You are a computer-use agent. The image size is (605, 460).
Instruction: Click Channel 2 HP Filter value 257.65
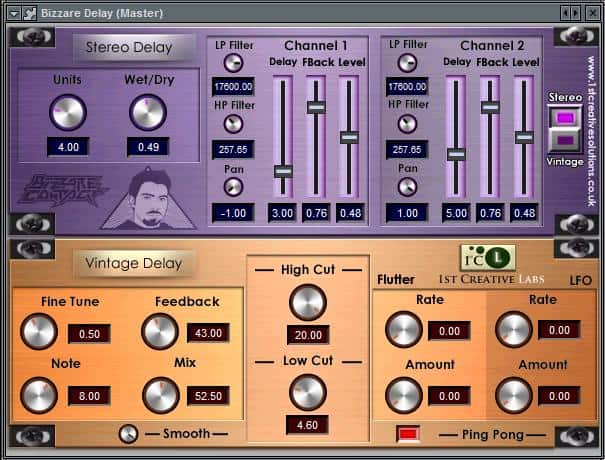pyautogui.click(x=407, y=149)
